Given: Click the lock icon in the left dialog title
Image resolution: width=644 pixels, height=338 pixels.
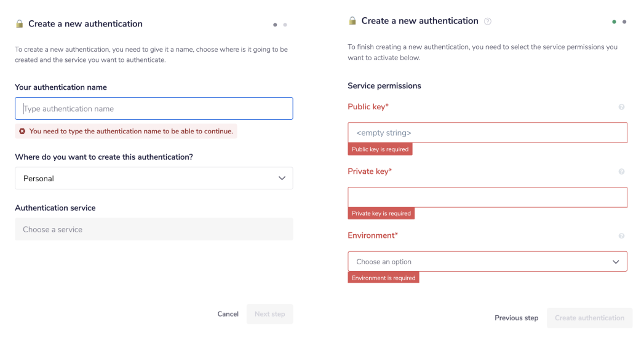Looking at the screenshot, I should click(x=19, y=24).
